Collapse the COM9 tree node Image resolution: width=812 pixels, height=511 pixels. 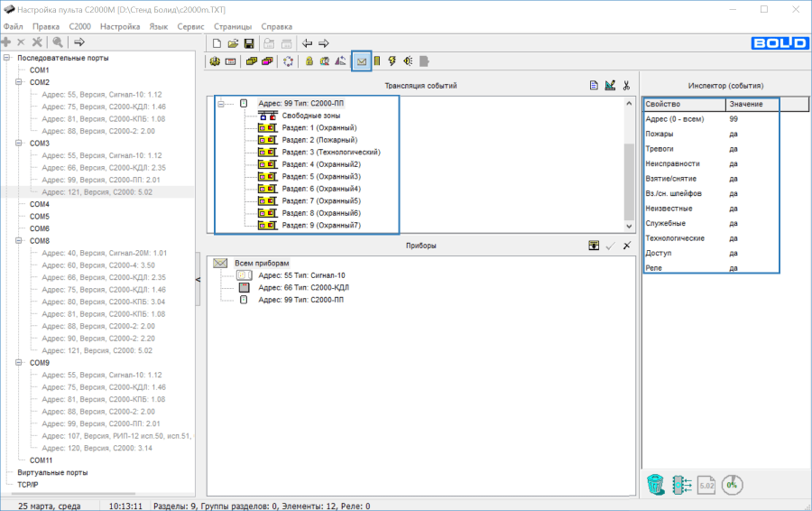tap(19, 363)
